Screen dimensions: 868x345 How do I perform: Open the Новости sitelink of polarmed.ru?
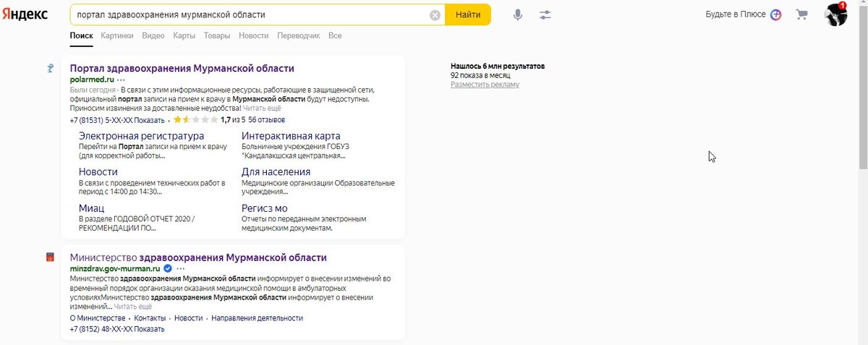point(98,172)
